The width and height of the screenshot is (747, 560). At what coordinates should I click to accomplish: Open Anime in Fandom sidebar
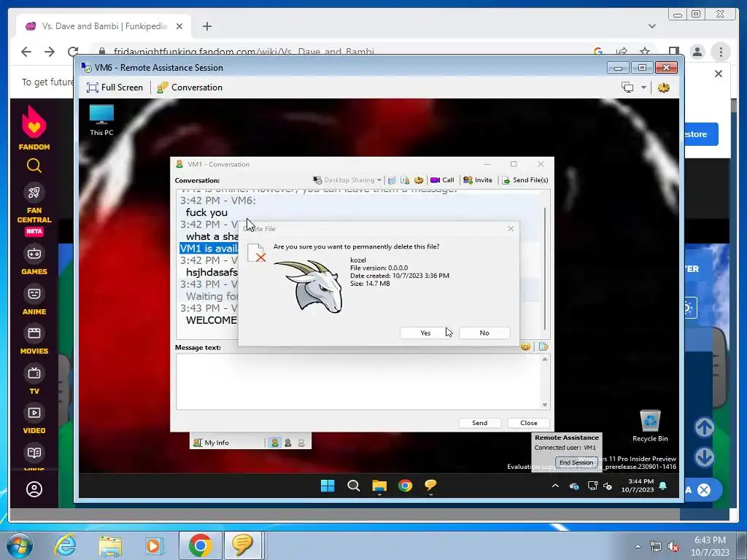(34, 300)
